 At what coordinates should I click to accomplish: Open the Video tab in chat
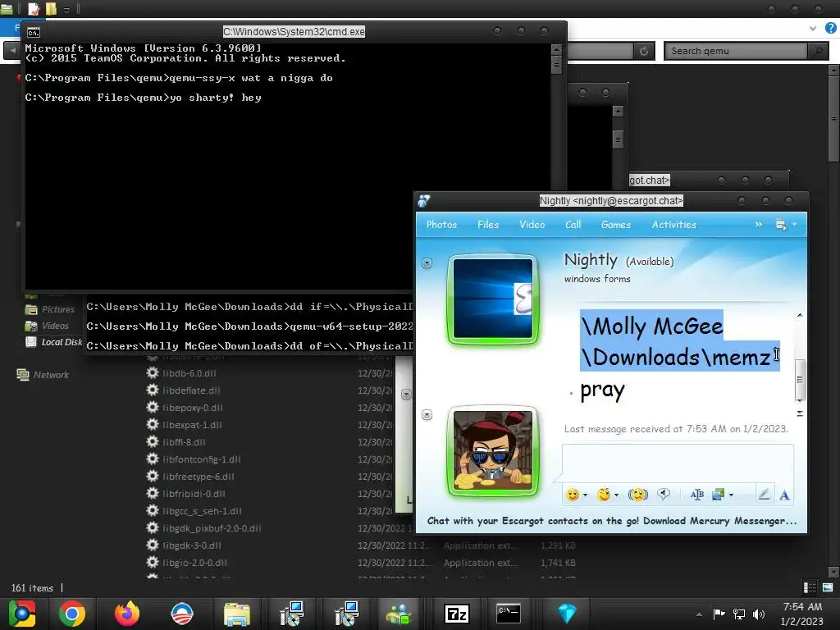click(532, 225)
